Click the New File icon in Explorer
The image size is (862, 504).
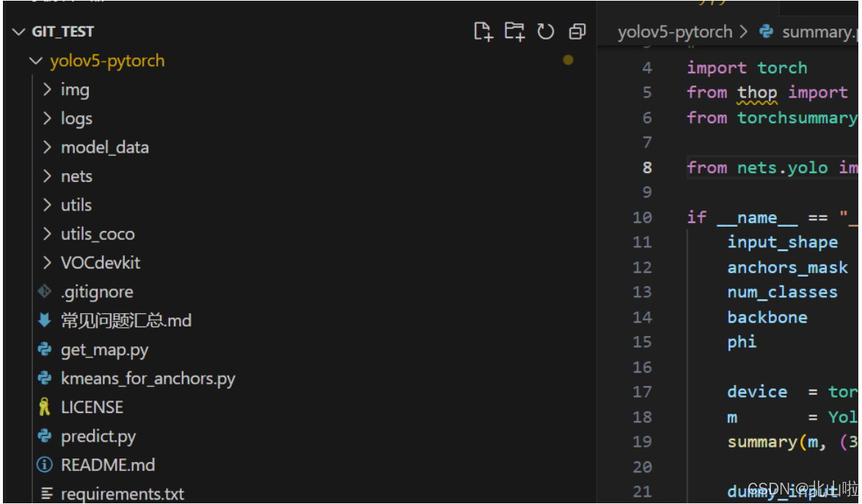tap(484, 32)
